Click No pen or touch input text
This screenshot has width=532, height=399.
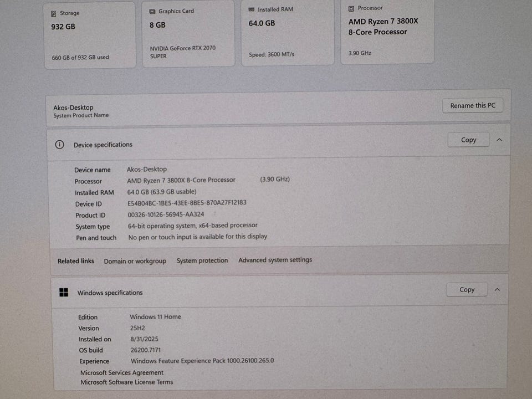tap(198, 237)
